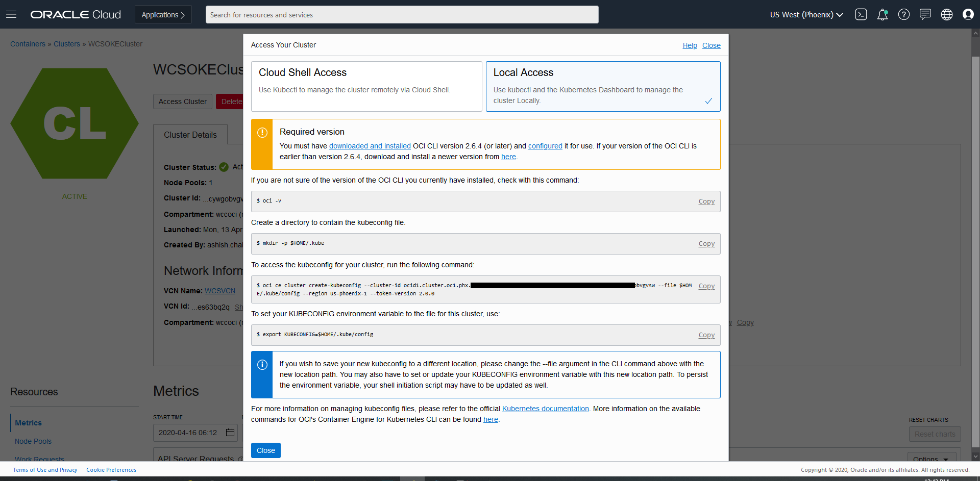Image resolution: width=980 pixels, height=481 pixels.
Task: Open Terms of Use and Privacy
Action: click(x=45, y=470)
